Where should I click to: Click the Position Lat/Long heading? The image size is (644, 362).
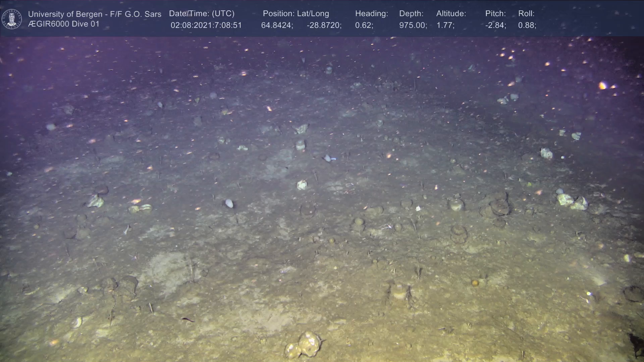tap(296, 13)
